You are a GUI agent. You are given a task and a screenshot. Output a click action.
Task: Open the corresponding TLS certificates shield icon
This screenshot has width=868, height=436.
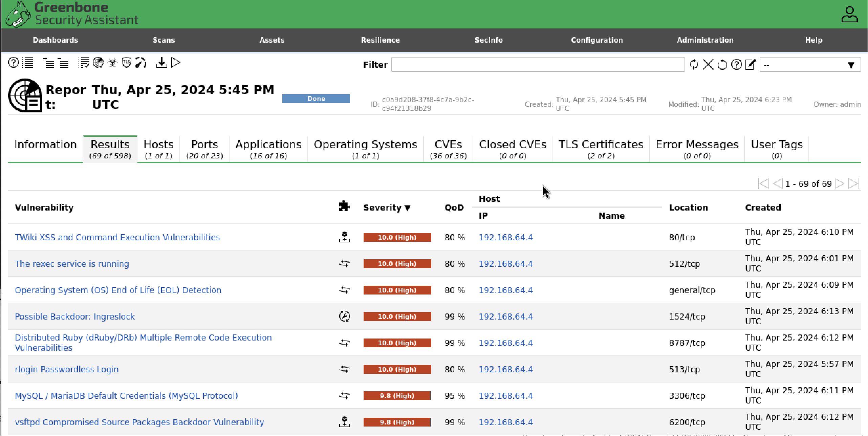127,63
